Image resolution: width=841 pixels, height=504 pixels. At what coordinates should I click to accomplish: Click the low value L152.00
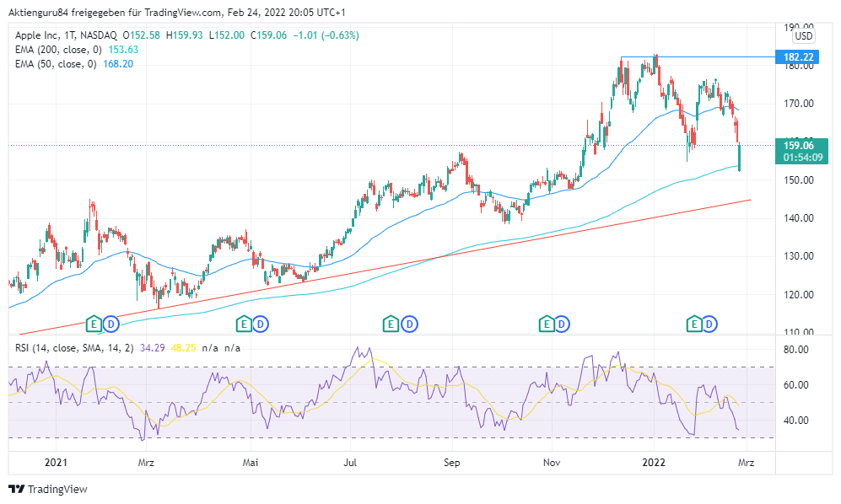[226, 35]
